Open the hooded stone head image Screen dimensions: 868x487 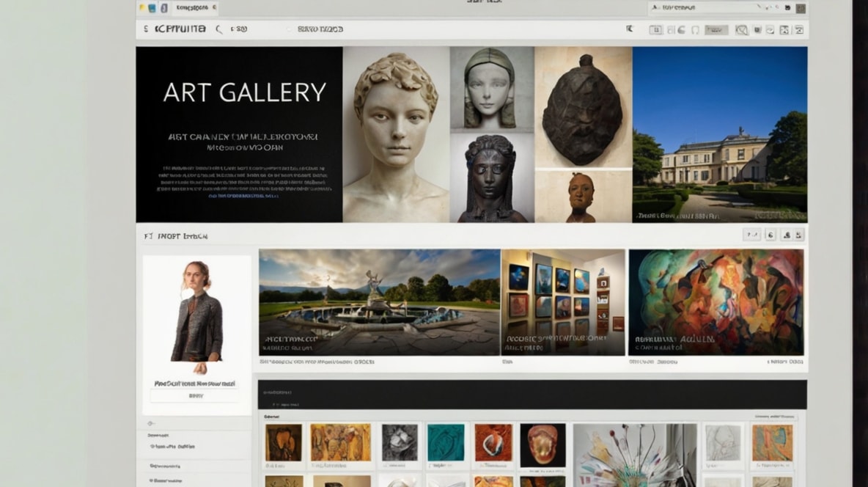click(x=492, y=89)
